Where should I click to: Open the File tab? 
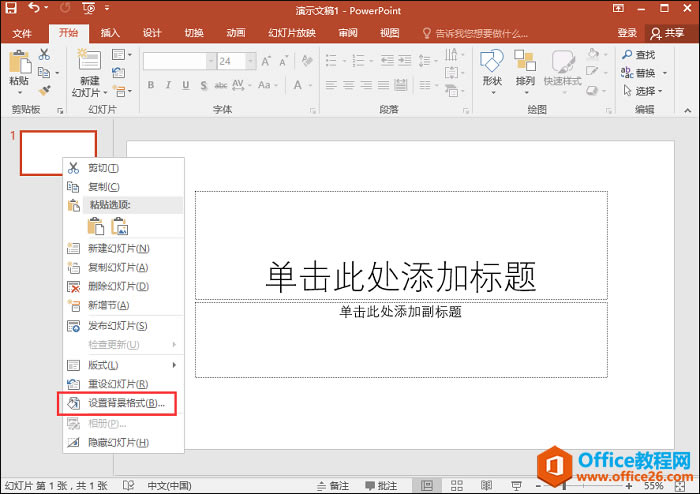[x=21, y=33]
